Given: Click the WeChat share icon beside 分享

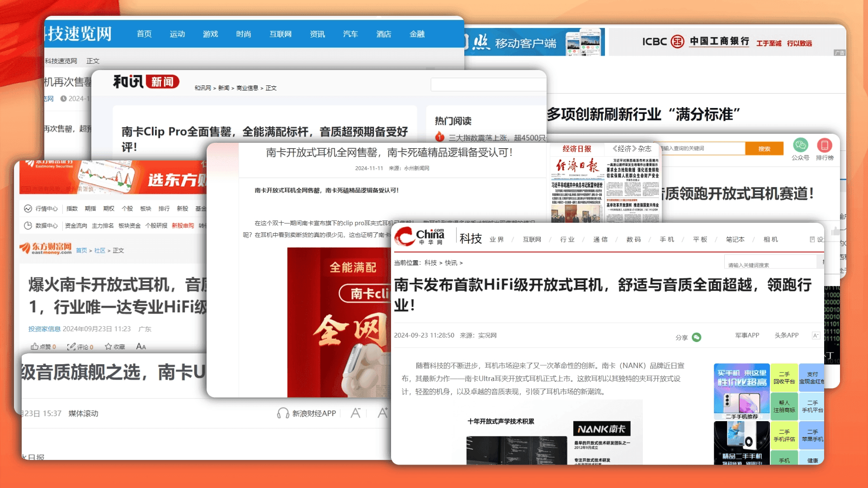Looking at the screenshot, I should pos(696,337).
